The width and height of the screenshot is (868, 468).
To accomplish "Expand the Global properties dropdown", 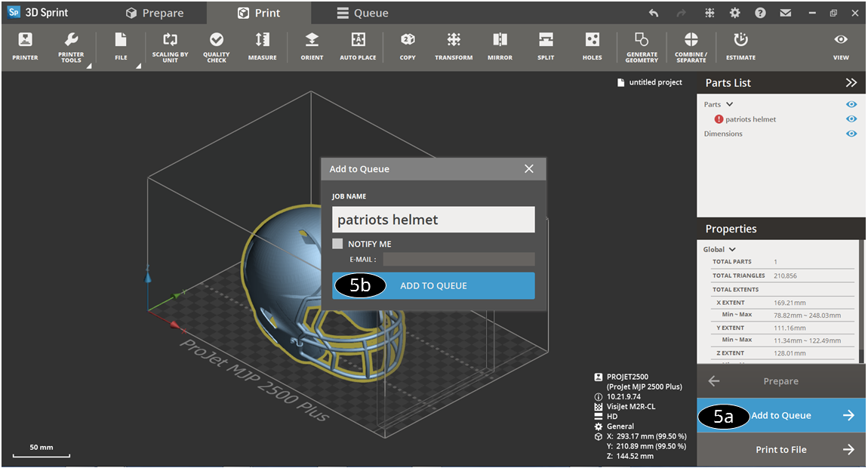I will point(732,250).
